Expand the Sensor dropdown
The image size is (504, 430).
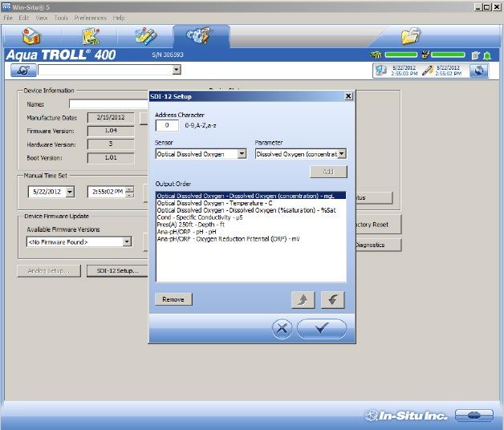pos(242,153)
